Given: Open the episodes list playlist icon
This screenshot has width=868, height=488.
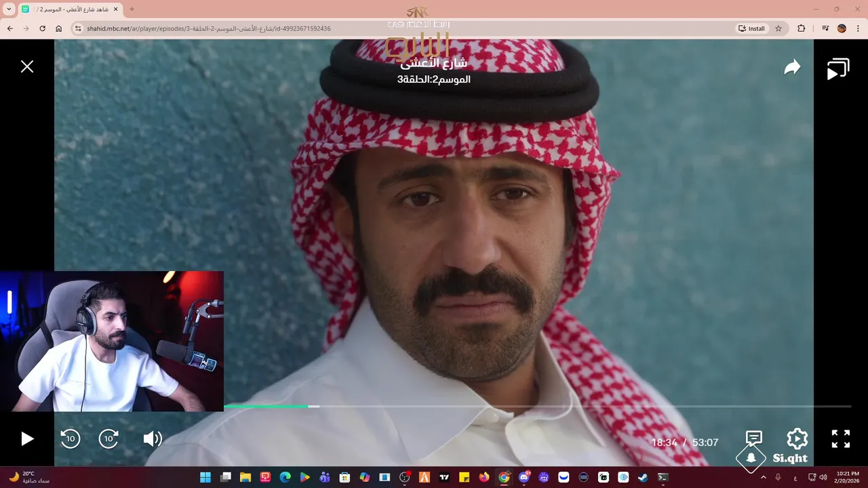Looking at the screenshot, I should (838, 69).
